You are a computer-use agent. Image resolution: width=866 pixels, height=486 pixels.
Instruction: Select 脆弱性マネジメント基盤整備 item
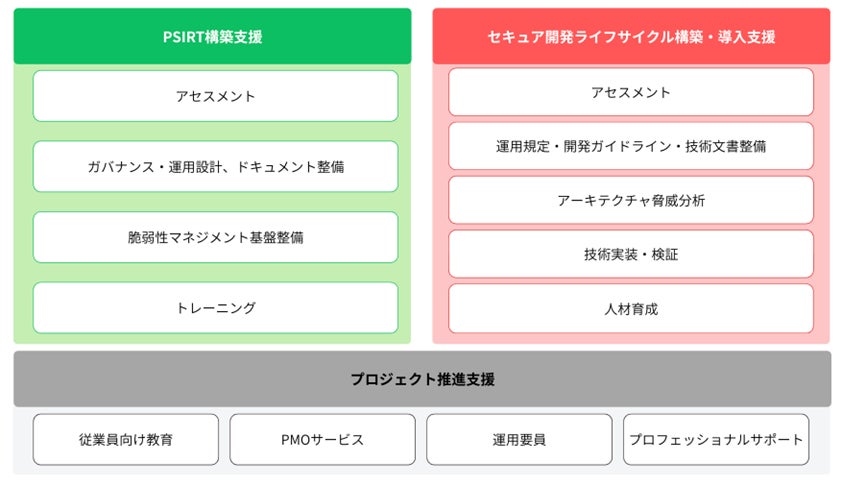pyautogui.click(x=215, y=237)
